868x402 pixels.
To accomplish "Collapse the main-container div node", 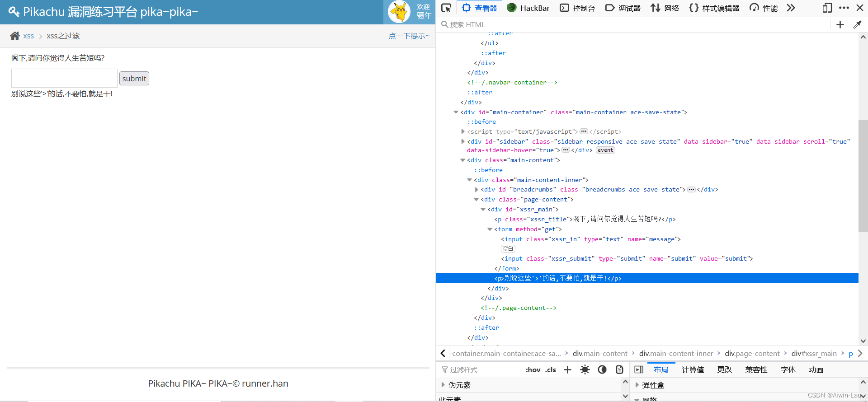I will point(456,112).
